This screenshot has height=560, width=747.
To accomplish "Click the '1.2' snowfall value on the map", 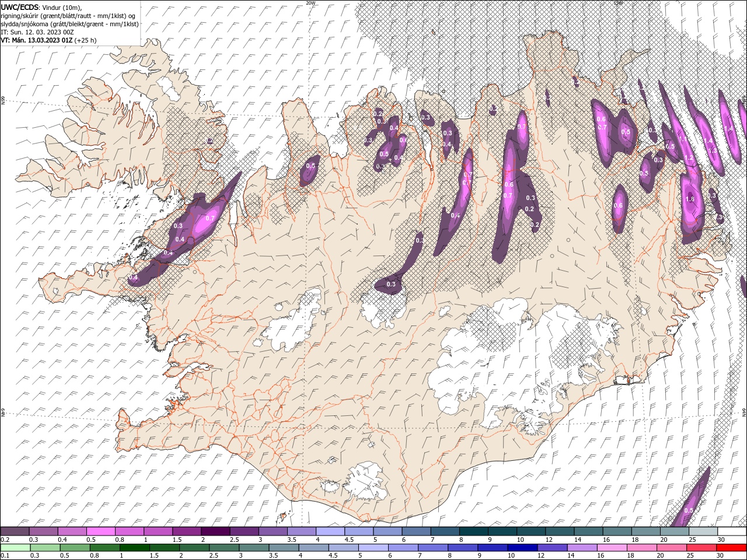I will click(x=689, y=158).
